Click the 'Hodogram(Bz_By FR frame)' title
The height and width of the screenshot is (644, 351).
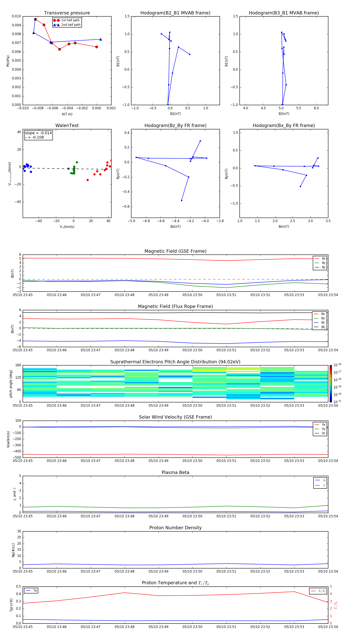(175, 125)
